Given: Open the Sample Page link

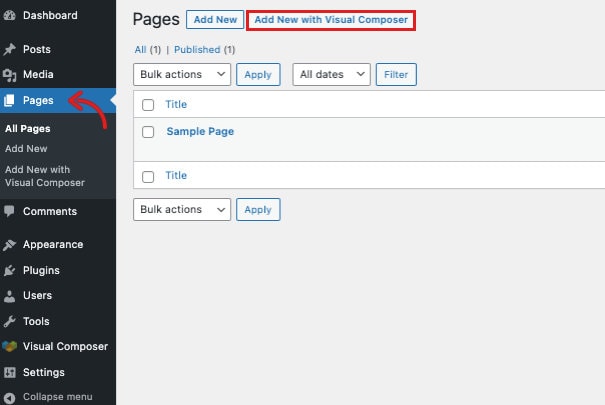Looking at the screenshot, I should pyautogui.click(x=200, y=132).
